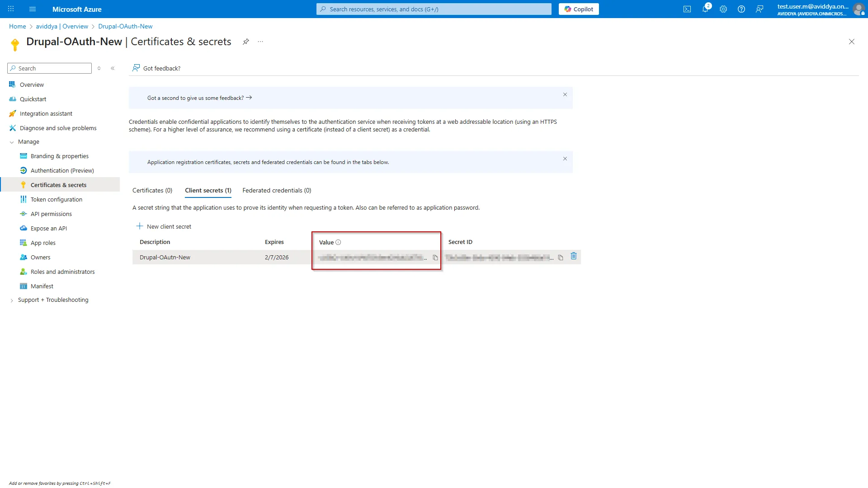Open the Manifest menu item
This screenshot has width=868, height=488.
[42, 286]
